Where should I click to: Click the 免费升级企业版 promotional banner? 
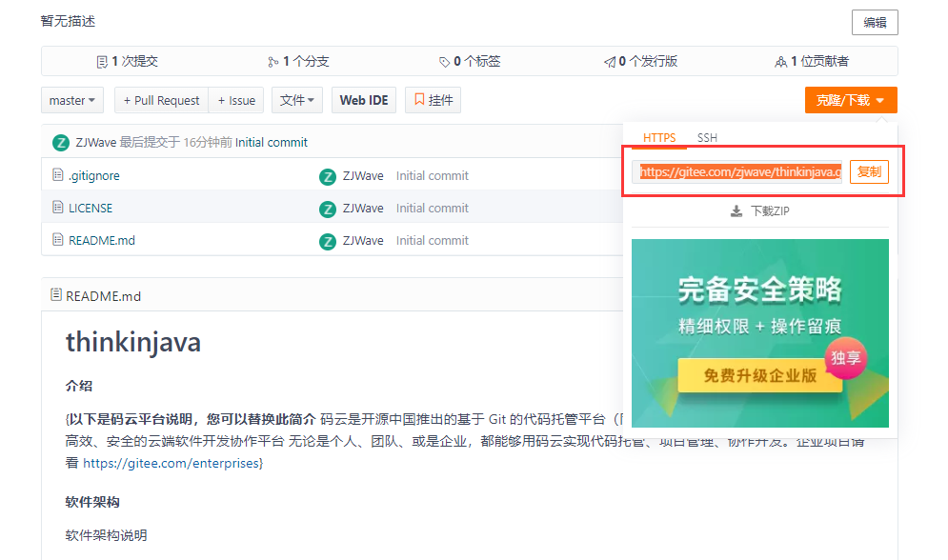pyautogui.click(x=759, y=375)
